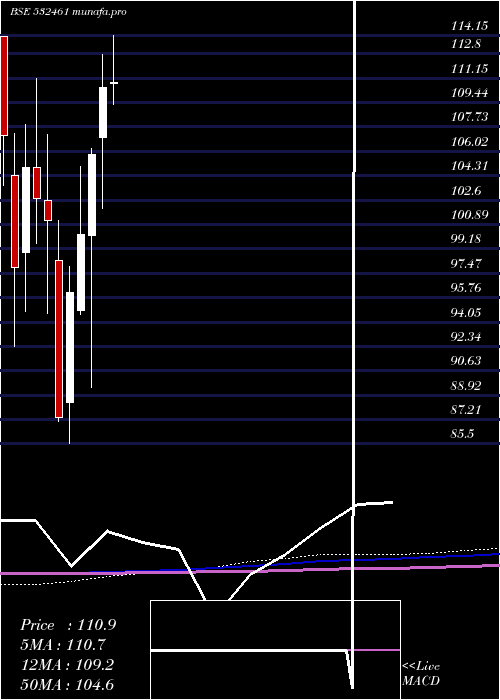Viewport: 500px width, 700px height.
Task: Click the 'Price : 110.9' readout
Action: 68,625
